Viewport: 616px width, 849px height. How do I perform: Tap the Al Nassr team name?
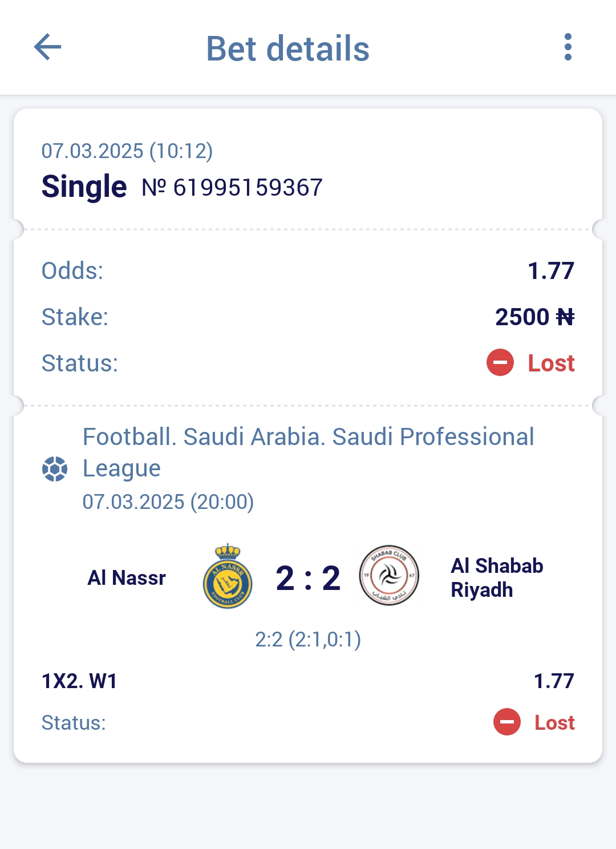click(127, 578)
